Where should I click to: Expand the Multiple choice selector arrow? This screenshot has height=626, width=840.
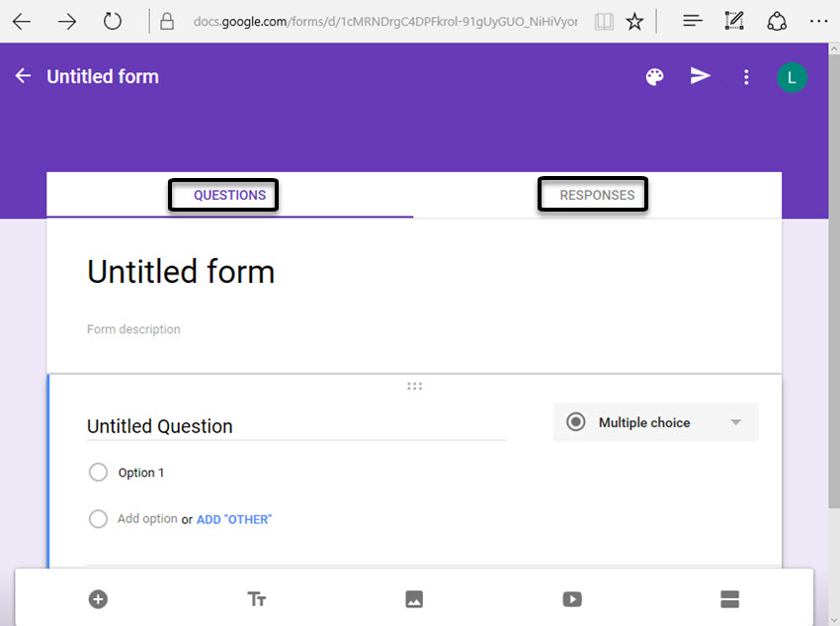click(x=736, y=421)
